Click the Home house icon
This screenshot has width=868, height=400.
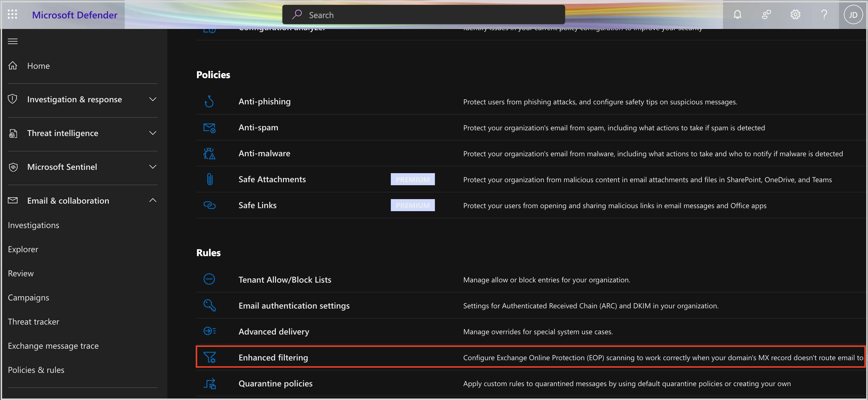coord(13,65)
